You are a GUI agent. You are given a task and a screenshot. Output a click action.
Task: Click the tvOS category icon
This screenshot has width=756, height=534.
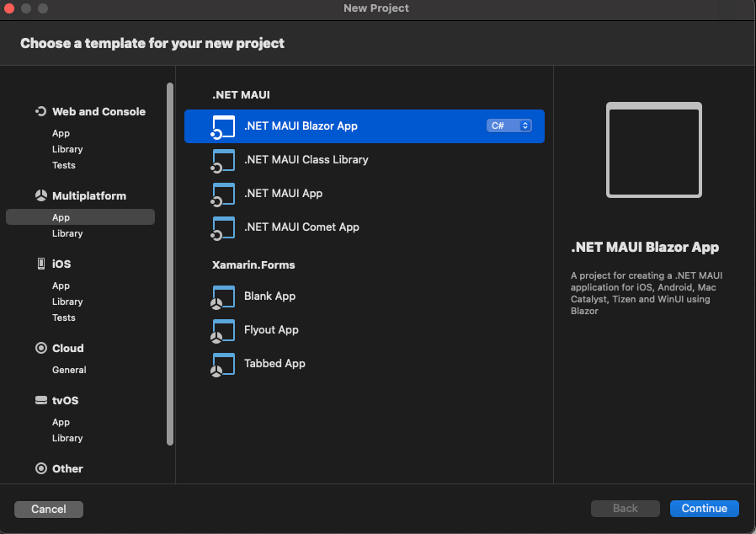pos(41,400)
